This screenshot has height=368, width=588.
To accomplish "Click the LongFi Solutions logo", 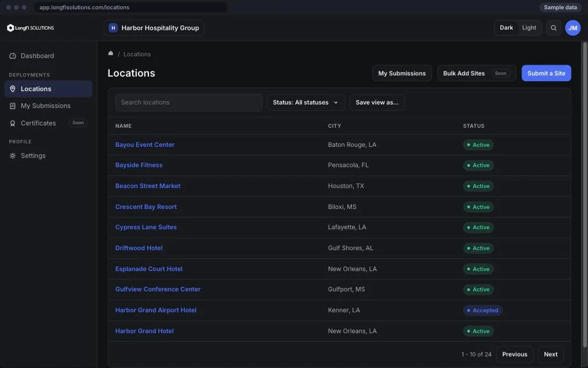I will (30, 28).
